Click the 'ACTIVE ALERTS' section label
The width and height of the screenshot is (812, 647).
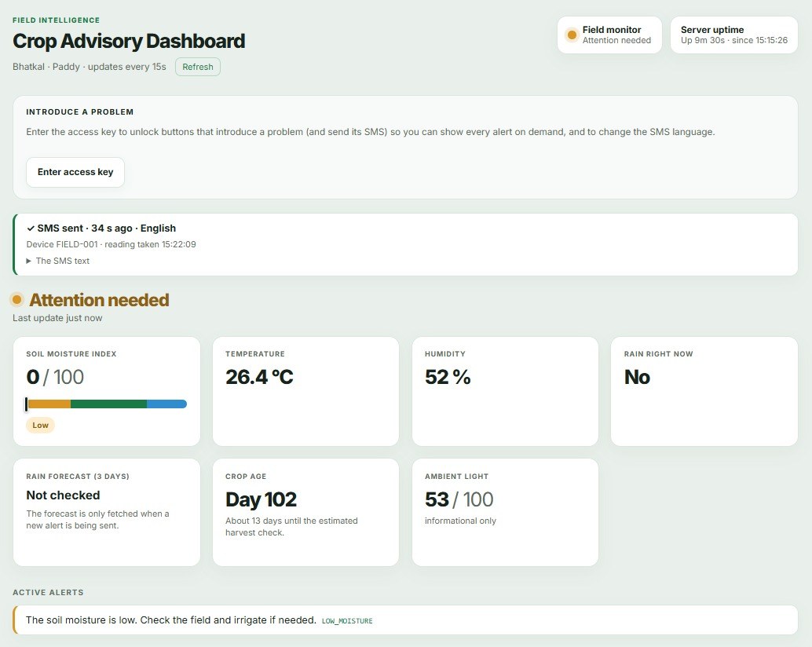(48, 592)
